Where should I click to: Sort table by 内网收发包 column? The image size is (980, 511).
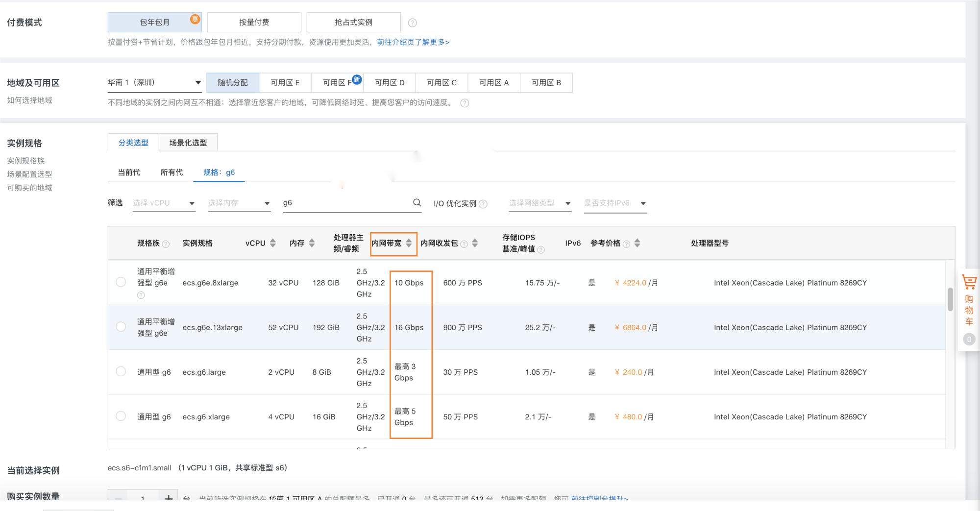(475, 243)
